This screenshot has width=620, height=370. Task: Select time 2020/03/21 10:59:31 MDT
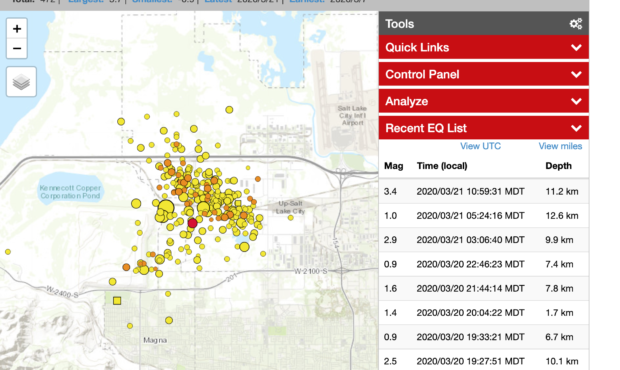tap(471, 192)
